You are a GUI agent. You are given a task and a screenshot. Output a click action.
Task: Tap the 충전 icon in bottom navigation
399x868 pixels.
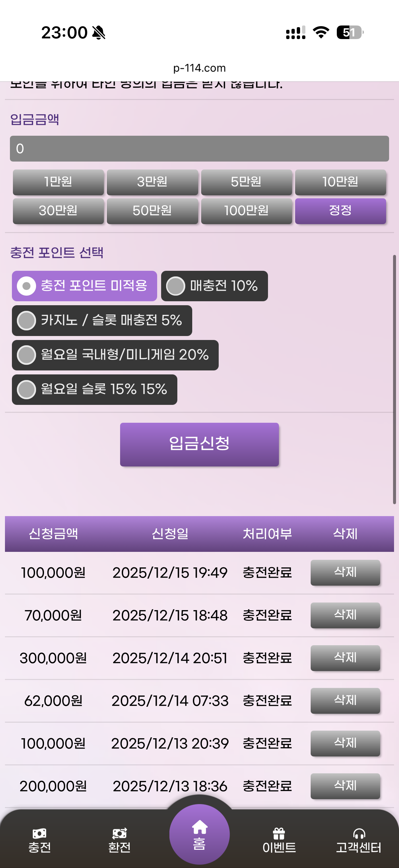pyautogui.click(x=39, y=833)
